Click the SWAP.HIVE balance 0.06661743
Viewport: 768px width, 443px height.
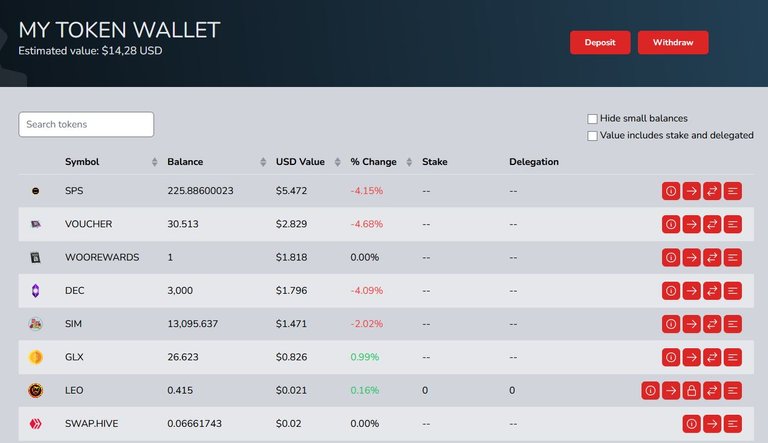[x=194, y=424]
